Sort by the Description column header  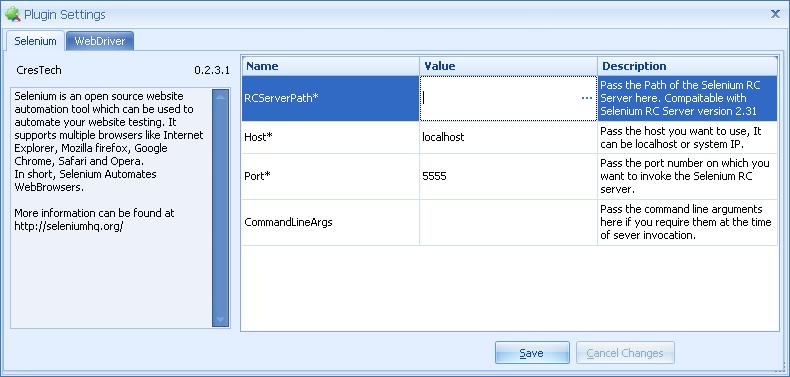click(687, 66)
